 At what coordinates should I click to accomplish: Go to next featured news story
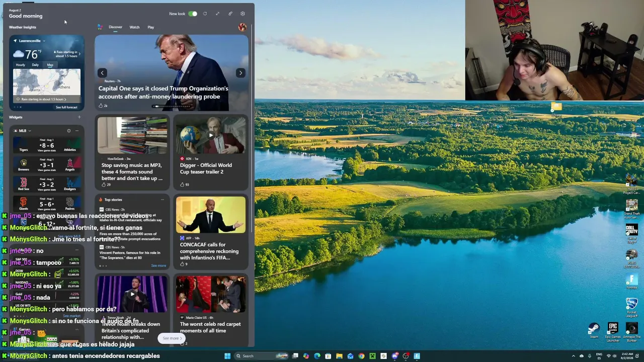point(240,73)
